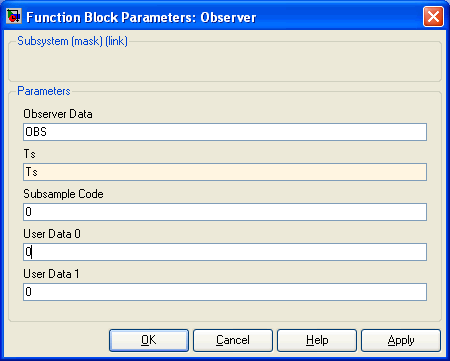Click the User Data 1 input field
This screenshot has width=450, height=361.
pos(225,292)
